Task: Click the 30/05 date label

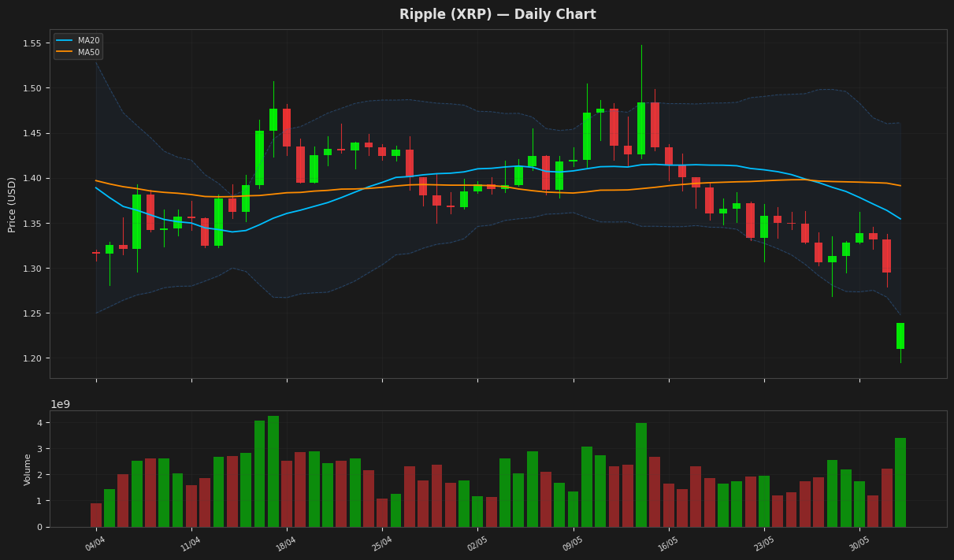Action: (859, 543)
